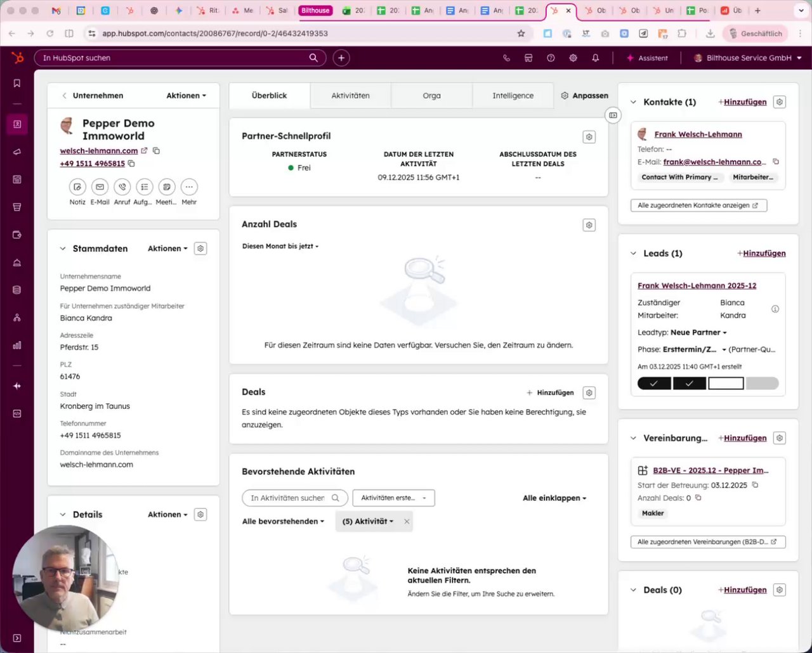Collapse the right sidebar panel toggle
The height and width of the screenshot is (653, 812).
(x=613, y=115)
